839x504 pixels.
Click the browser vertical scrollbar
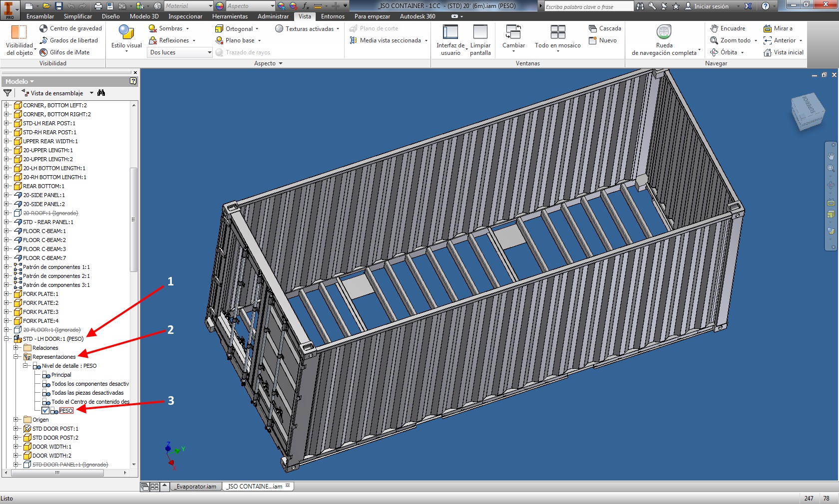click(133, 220)
